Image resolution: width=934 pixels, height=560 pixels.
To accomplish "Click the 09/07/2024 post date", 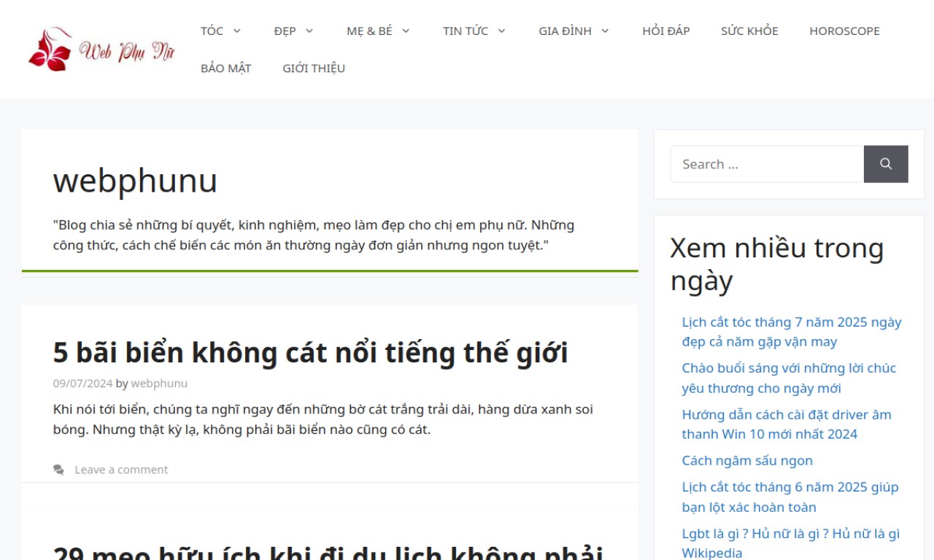I will coord(82,384).
